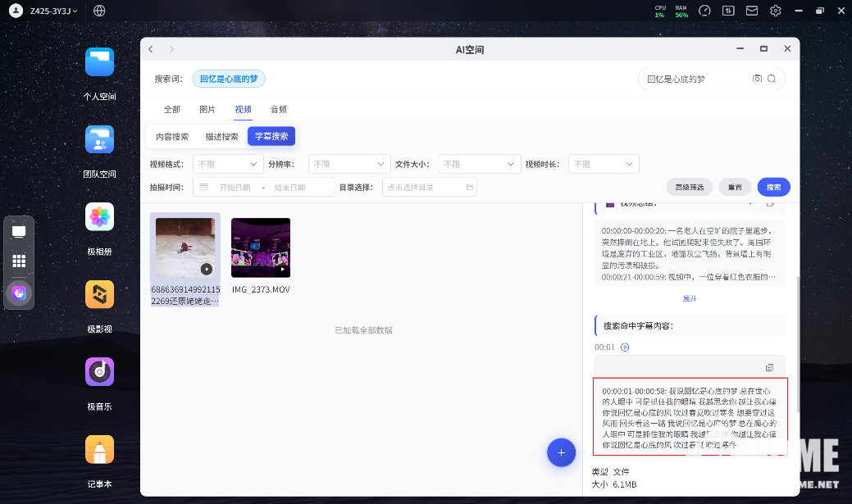Open the 极相册 photo album app
This screenshot has height=504, width=852.
click(x=100, y=217)
